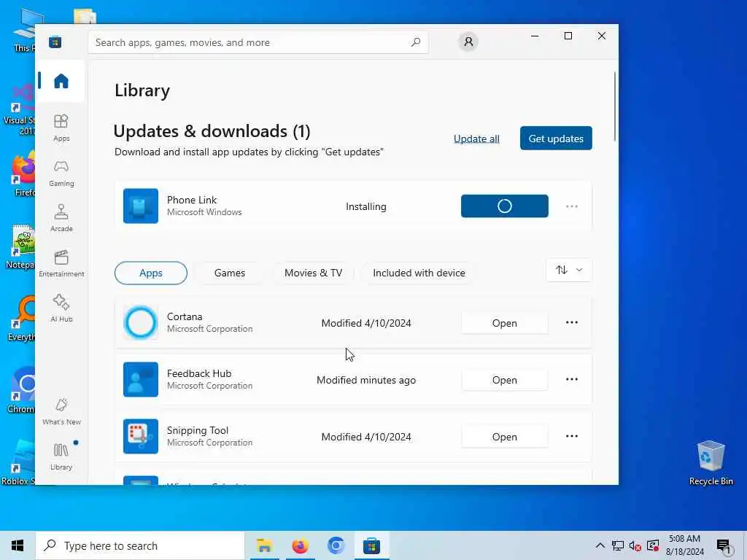Open the notification center icon

tap(724, 545)
